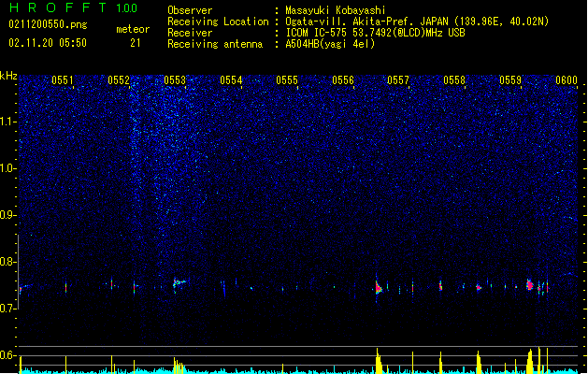
Task: Click the 0556 time marker
Action: [x=343, y=80]
